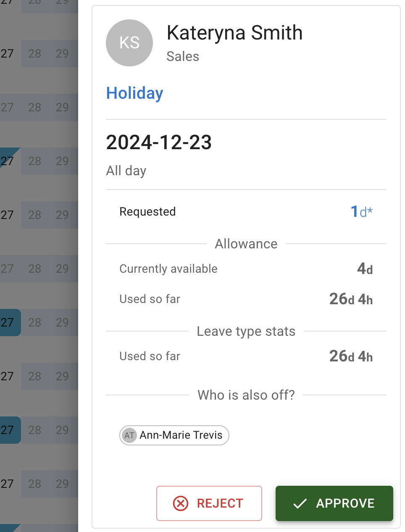Click the AT avatar on Ann-Marie's chip
The height and width of the screenshot is (532, 405).
pyautogui.click(x=129, y=435)
